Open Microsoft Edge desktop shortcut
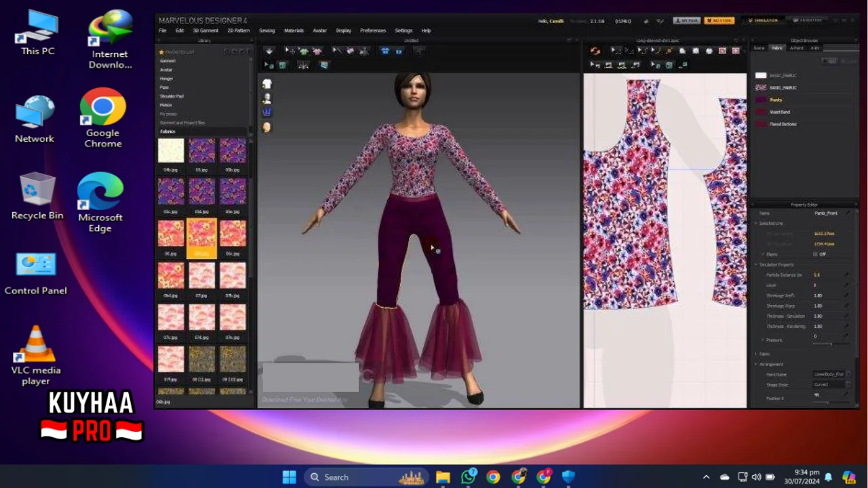 [x=100, y=203]
